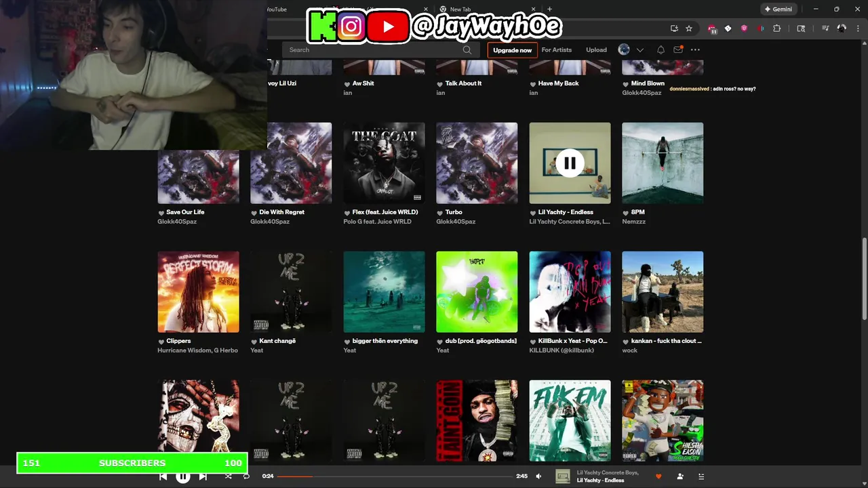
Task: Like the 8PM track heart
Action: 626,212
